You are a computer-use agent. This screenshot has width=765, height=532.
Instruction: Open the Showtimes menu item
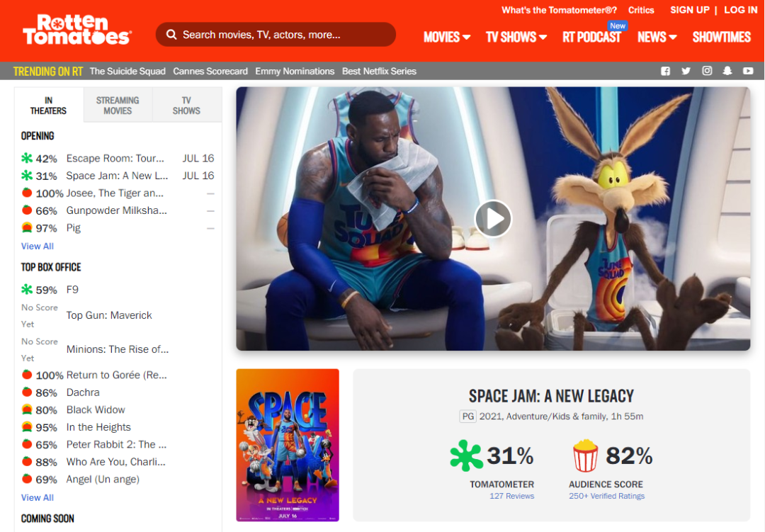tap(722, 37)
